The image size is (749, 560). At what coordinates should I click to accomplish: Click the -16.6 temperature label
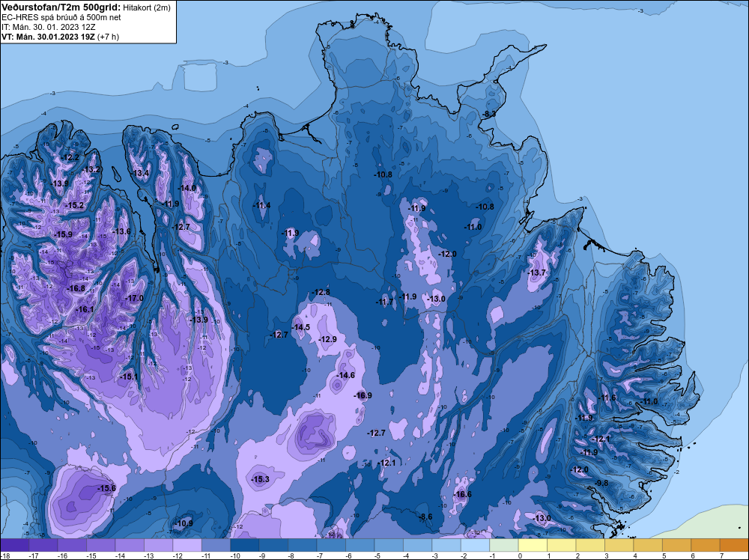[x=462, y=494]
